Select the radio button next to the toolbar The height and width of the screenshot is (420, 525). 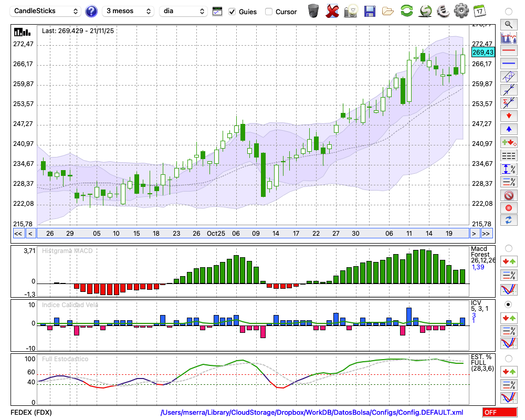(509, 12)
